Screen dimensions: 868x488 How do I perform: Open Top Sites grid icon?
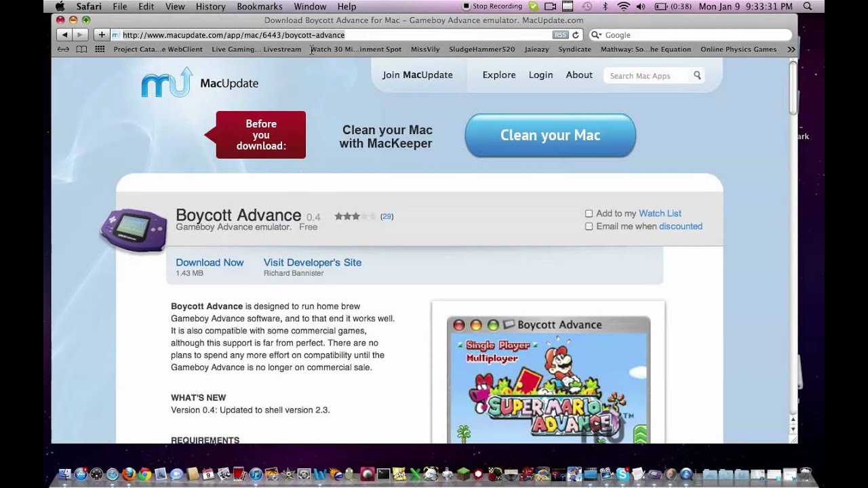[100, 49]
